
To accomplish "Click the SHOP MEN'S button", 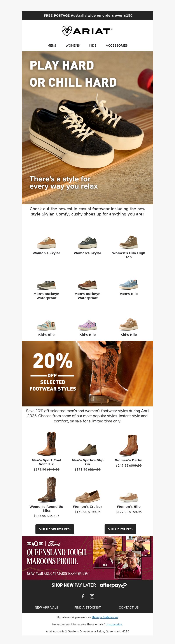I will [120, 529].
